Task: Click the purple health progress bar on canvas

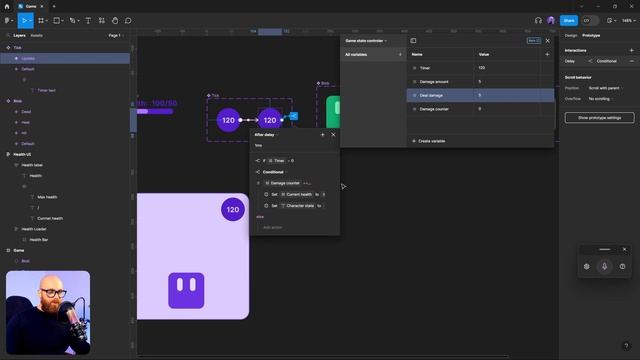Action: [x=155, y=111]
